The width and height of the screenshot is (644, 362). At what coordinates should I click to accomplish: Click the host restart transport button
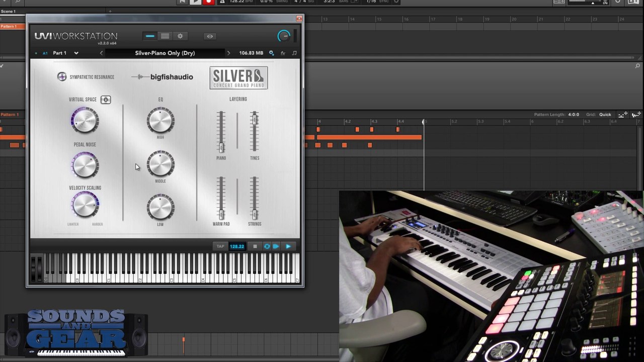[182, 2]
